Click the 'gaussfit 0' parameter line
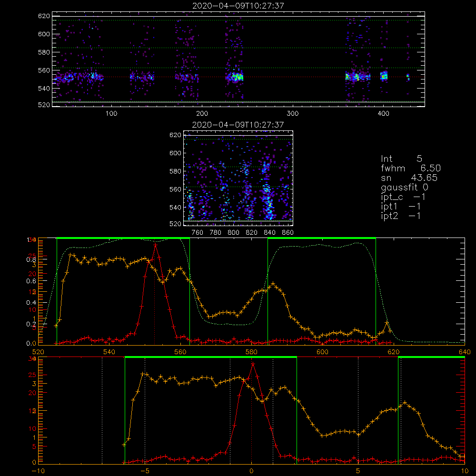 click(x=405, y=187)
